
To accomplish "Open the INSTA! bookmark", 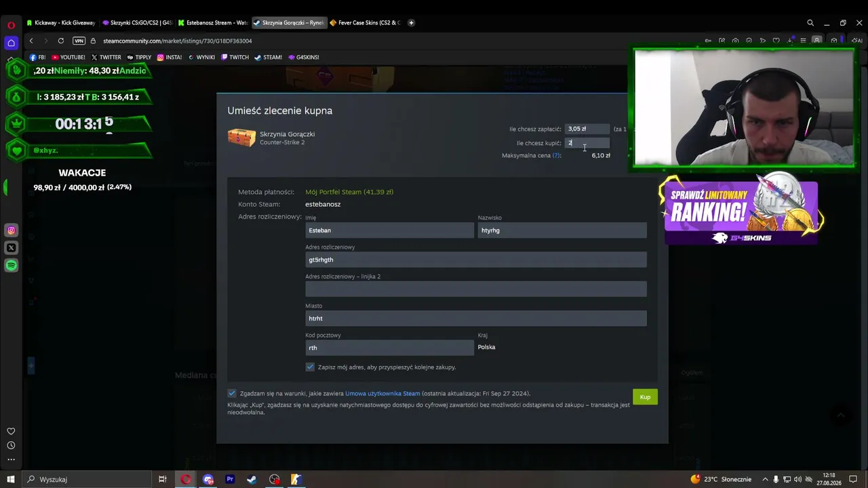I will pyautogui.click(x=170, y=58).
